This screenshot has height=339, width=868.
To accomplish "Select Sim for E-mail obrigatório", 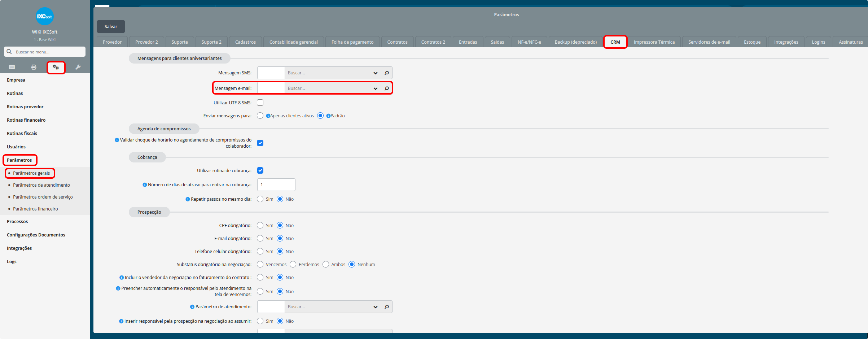I will [260, 239].
